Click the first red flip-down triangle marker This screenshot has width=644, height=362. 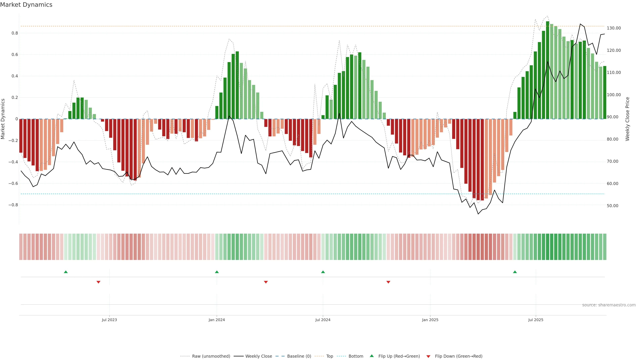tap(98, 282)
